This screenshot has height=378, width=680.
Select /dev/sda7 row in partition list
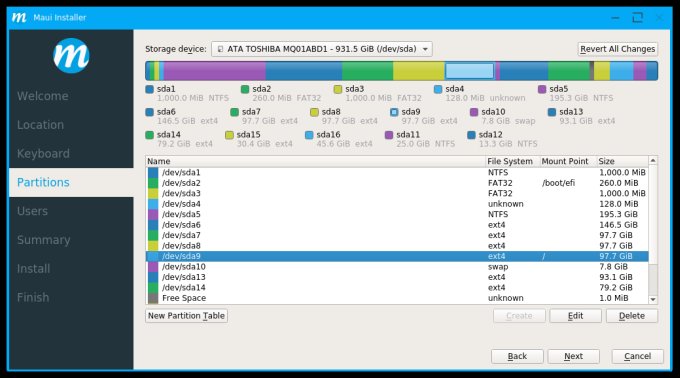[397, 235]
